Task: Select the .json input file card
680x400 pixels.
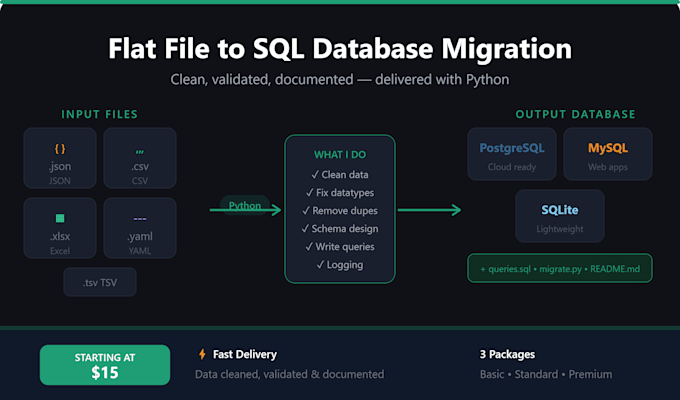Action: [60, 158]
